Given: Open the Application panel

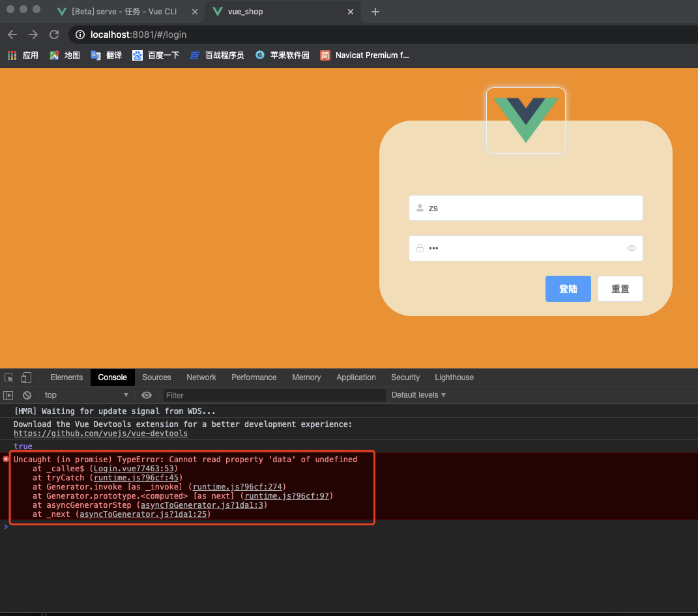Looking at the screenshot, I should pyautogui.click(x=356, y=377).
